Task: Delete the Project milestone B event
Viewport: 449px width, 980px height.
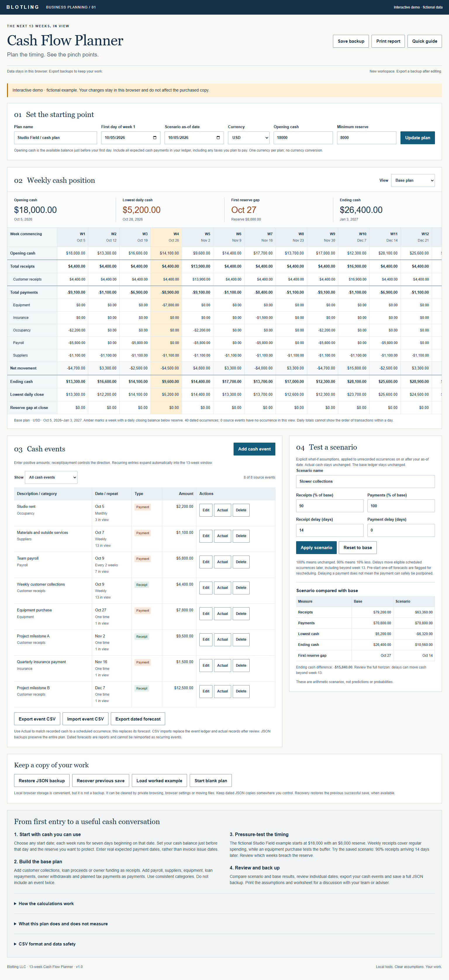Action: 241,691
